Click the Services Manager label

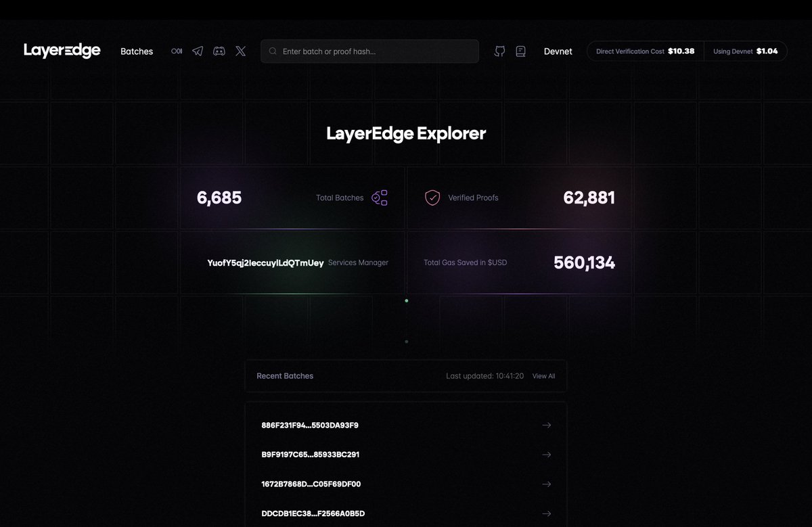tap(359, 262)
